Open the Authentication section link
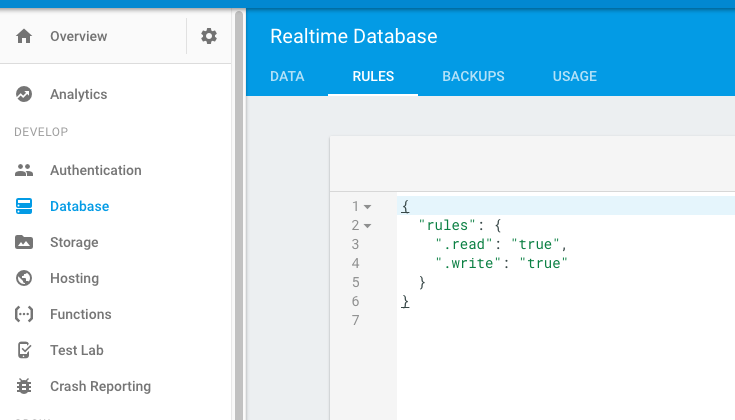The image size is (735, 420). click(96, 170)
